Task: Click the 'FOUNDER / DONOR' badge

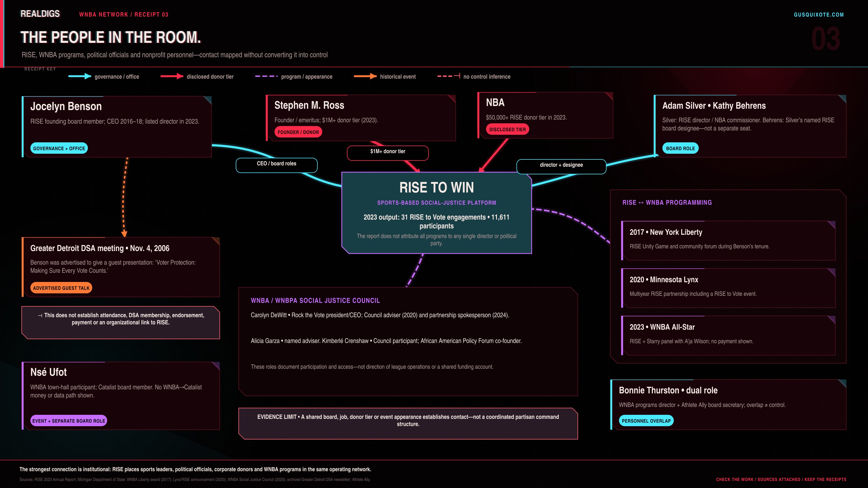Action: (298, 132)
